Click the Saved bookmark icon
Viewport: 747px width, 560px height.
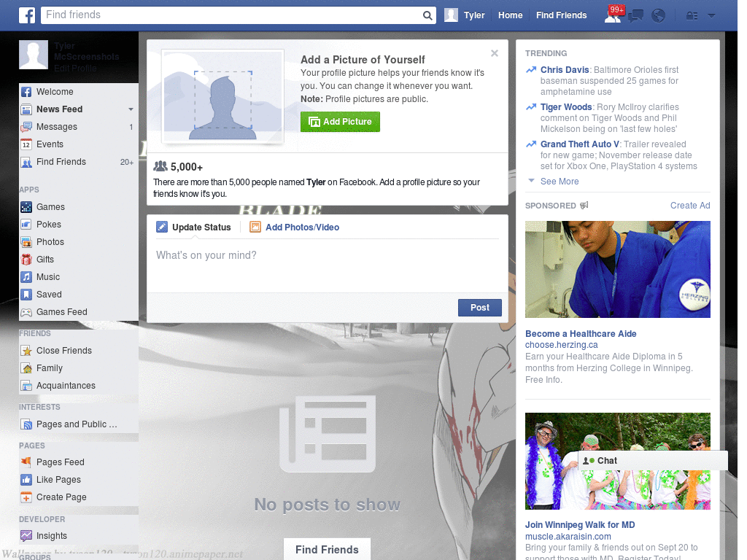[26, 295]
